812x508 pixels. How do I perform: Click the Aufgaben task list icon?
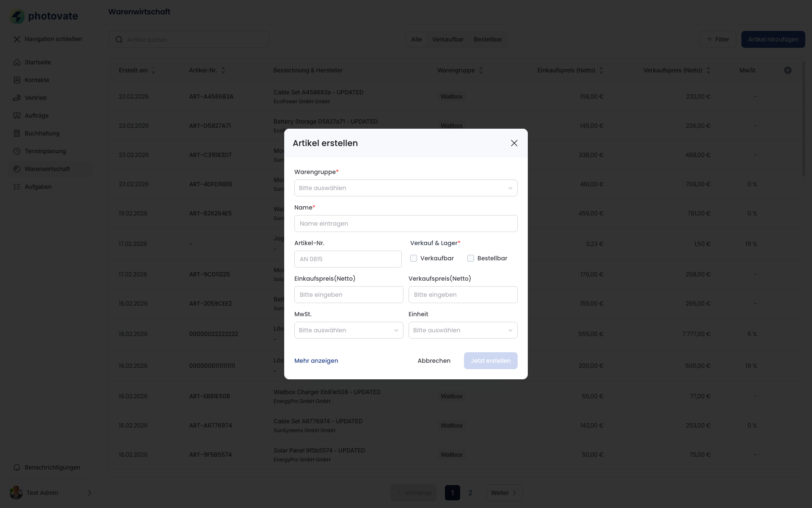point(17,187)
